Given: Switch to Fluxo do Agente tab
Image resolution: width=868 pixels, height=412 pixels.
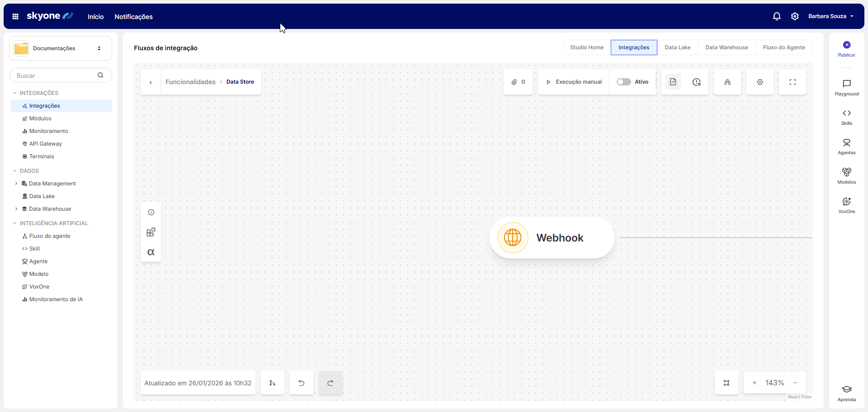Looking at the screenshot, I should point(783,47).
